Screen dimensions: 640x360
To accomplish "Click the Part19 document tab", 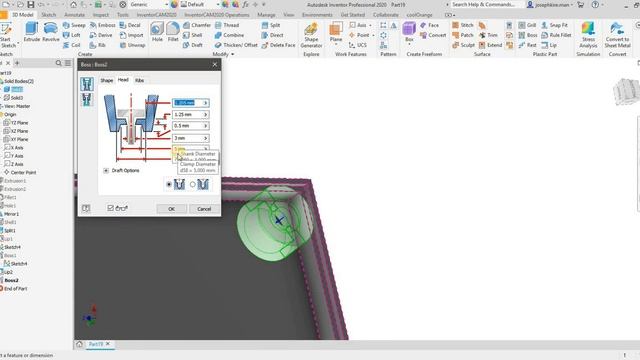I will (96, 344).
